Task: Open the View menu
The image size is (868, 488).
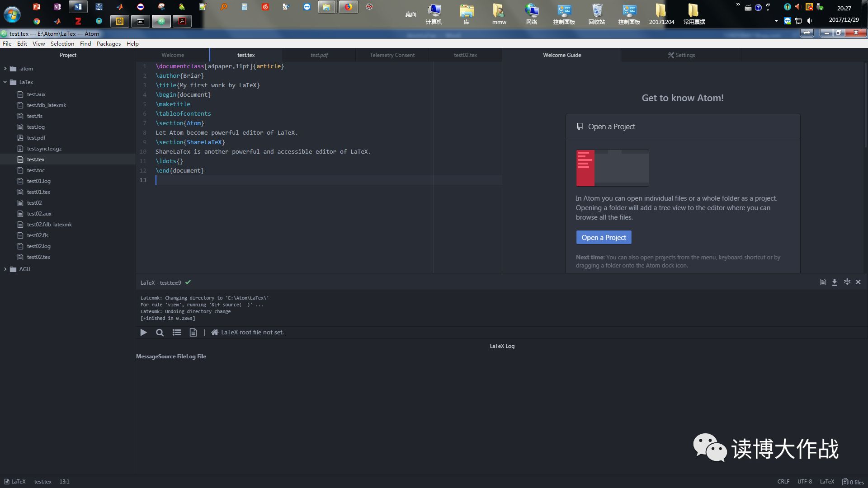Action: [x=39, y=44]
